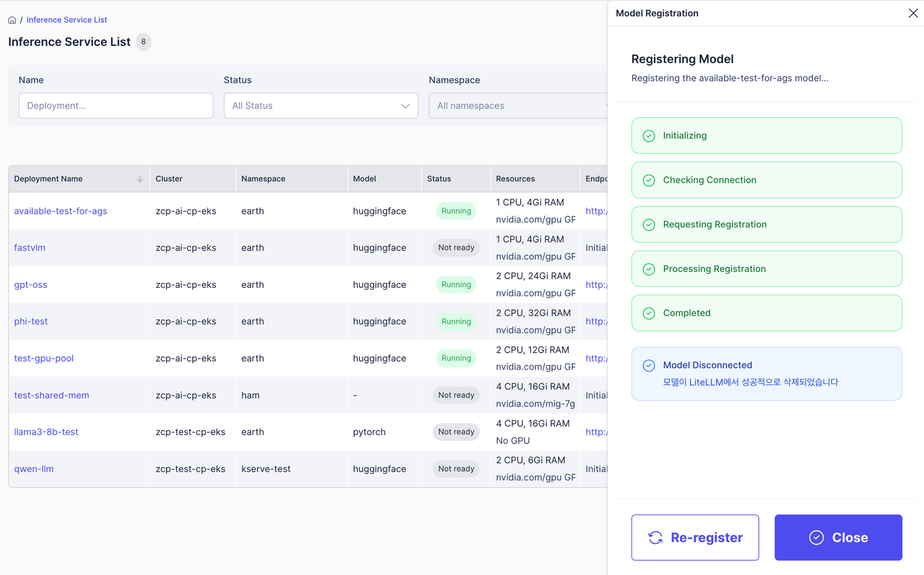Click the sort arrow on Deployment Name
The width and height of the screenshot is (924, 575).
[x=140, y=179]
